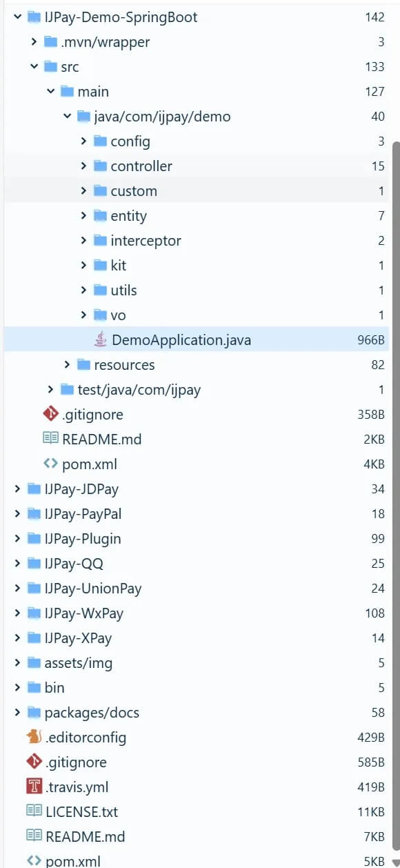This screenshot has height=868, width=400.
Task: Expand the resources folder chevron
Action: click(67, 364)
